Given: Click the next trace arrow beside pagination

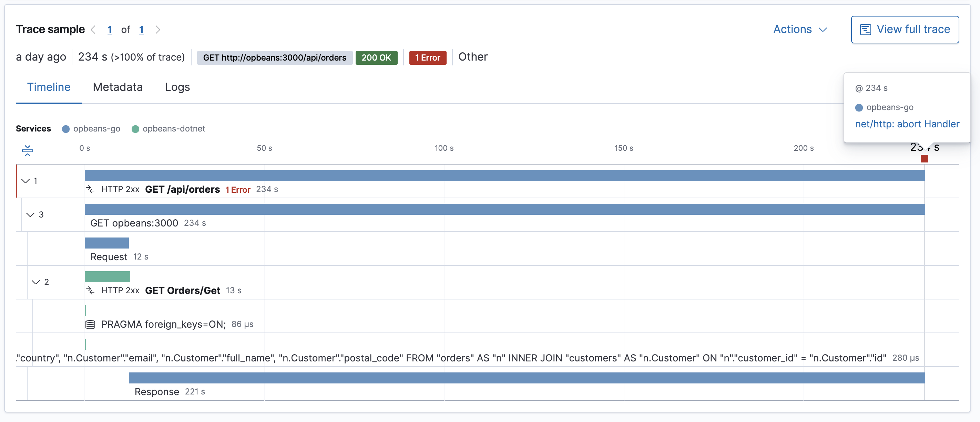Looking at the screenshot, I should 158,29.
